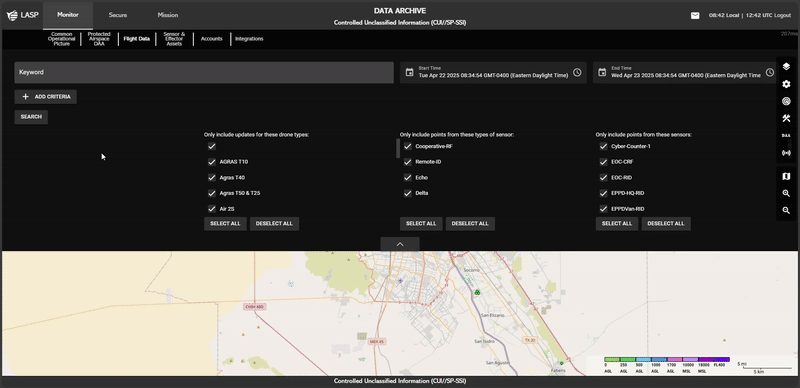Switch to the Secure tab
The height and width of the screenshot is (388, 800).
[118, 15]
